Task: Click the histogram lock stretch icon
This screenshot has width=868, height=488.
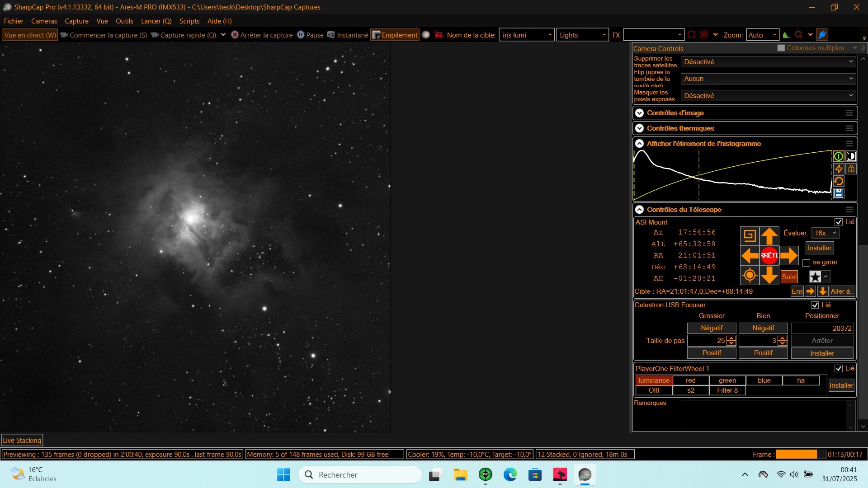Action: point(851,169)
